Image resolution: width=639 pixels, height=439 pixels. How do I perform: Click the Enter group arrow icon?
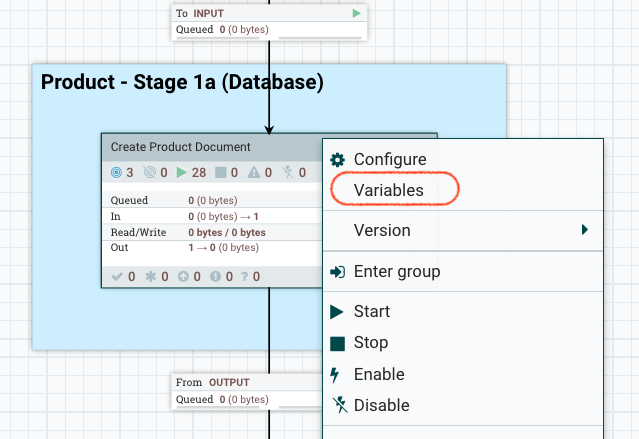coord(338,272)
